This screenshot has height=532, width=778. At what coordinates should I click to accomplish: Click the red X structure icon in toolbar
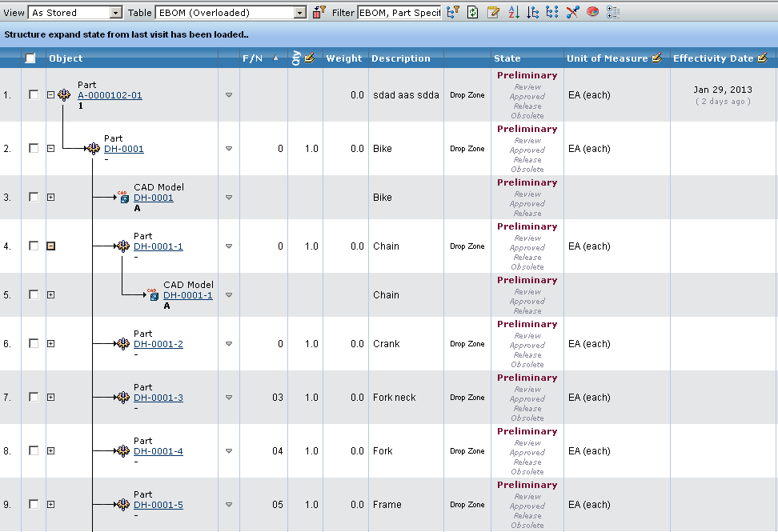[572, 13]
